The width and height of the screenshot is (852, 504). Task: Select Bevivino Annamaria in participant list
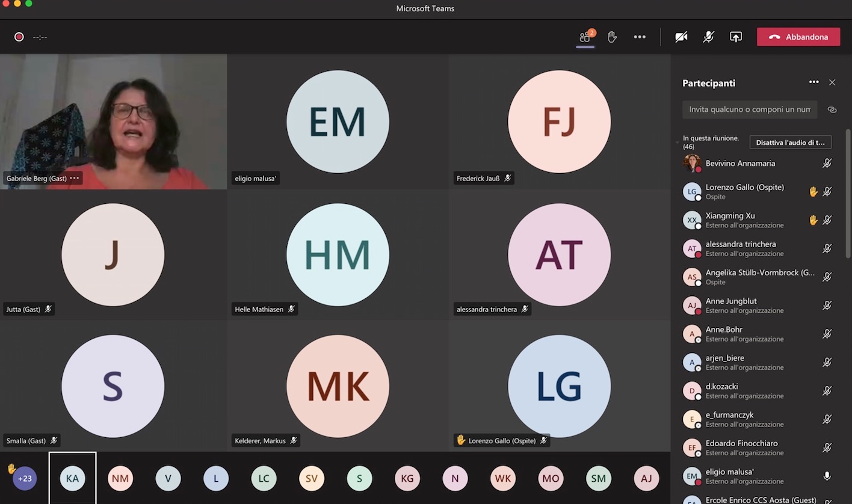758,163
